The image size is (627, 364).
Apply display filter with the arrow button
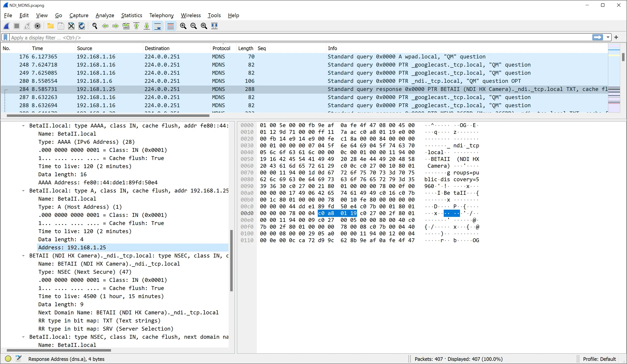coord(597,37)
